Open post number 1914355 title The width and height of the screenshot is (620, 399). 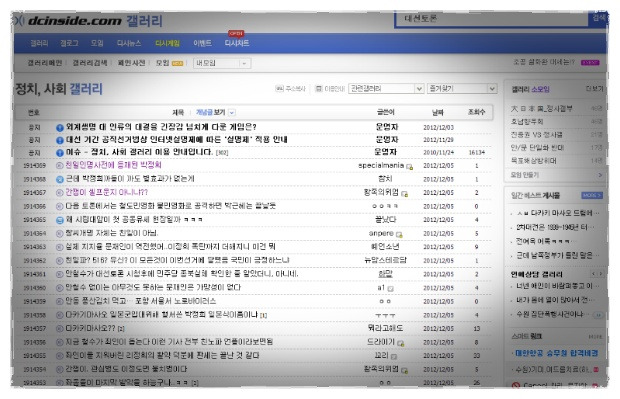click(162, 356)
